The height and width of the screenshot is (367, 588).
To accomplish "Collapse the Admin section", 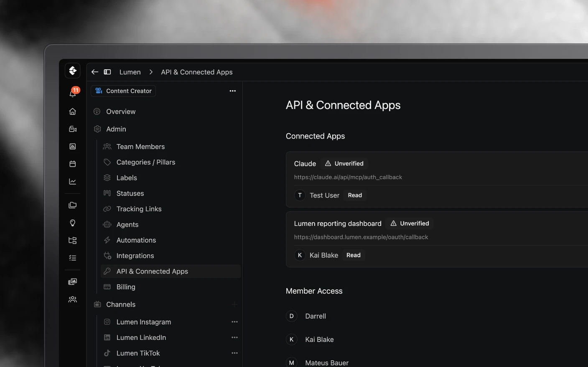I will tap(116, 129).
